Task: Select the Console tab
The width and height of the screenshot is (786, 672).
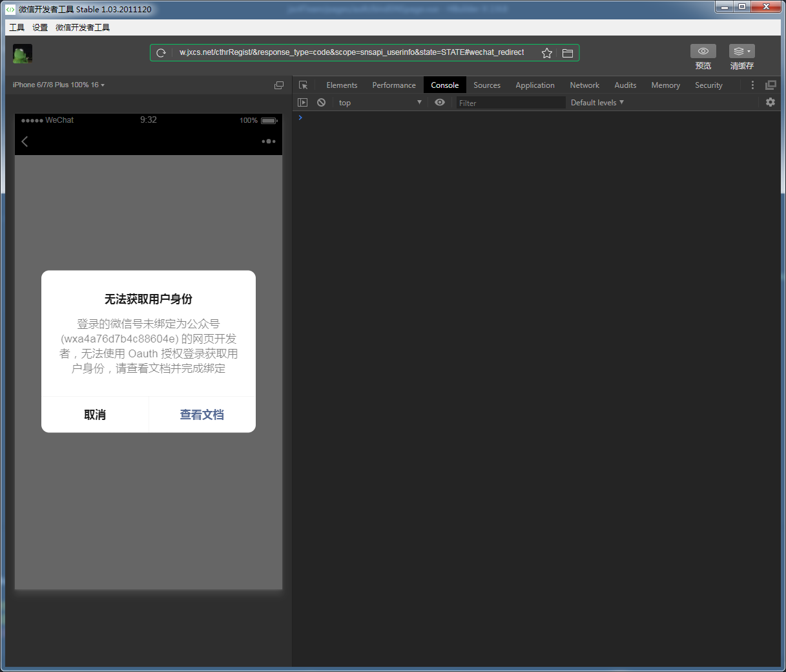Action: tap(445, 85)
